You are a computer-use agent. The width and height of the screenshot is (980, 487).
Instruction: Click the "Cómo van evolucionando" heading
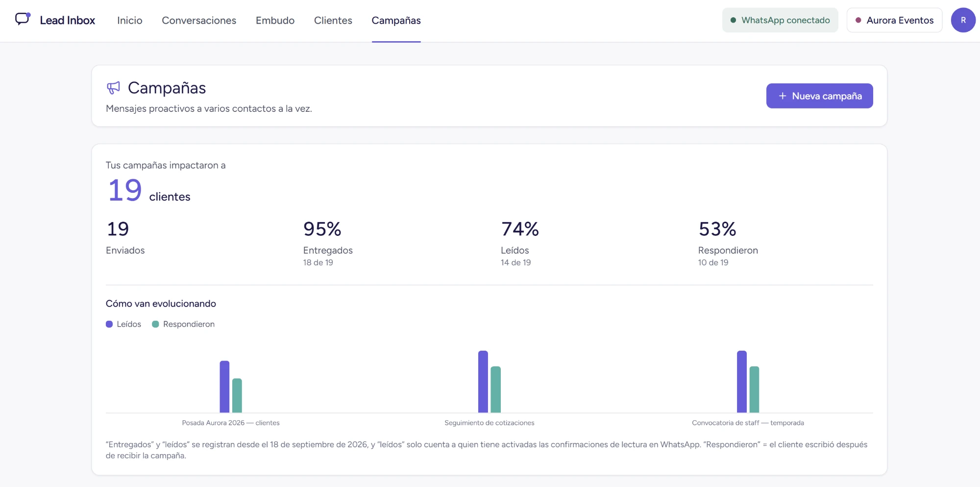[161, 304]
